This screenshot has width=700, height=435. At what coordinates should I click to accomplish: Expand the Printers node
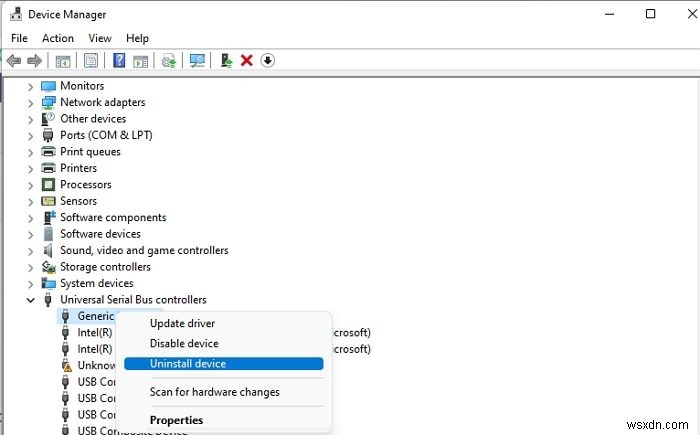point(30,169)
